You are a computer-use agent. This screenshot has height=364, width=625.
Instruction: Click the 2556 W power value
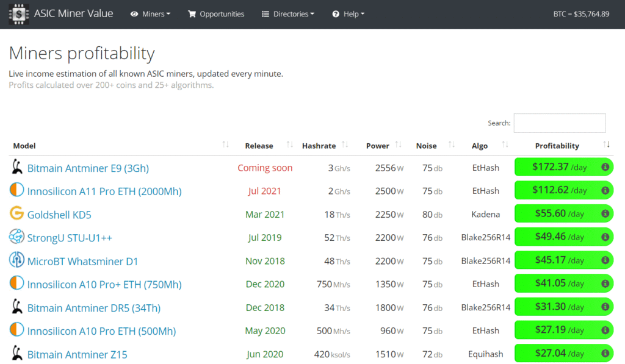click(389, 168)
